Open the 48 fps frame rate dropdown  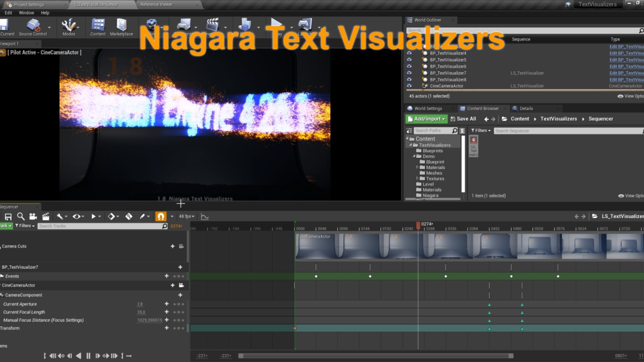click(186, 216)
